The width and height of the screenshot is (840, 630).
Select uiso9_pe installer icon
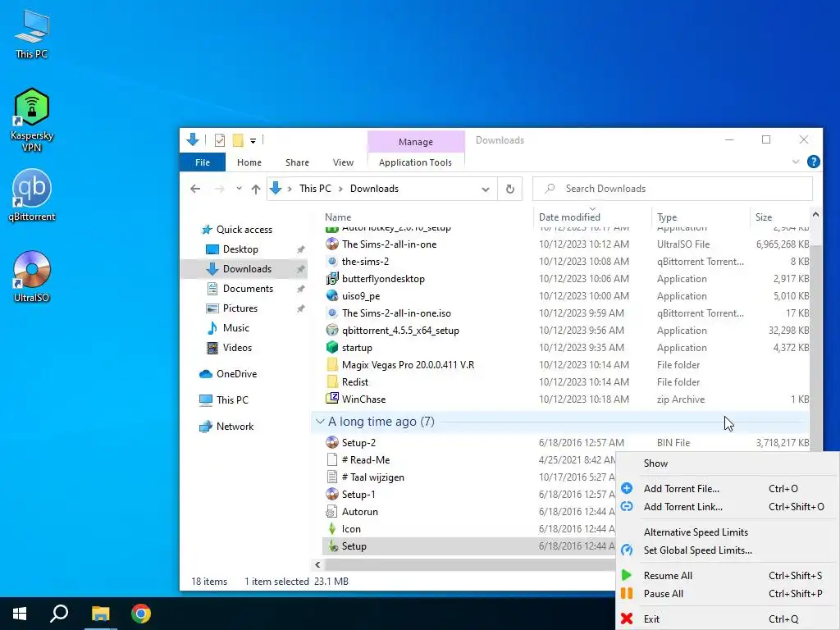coord(332,295)
